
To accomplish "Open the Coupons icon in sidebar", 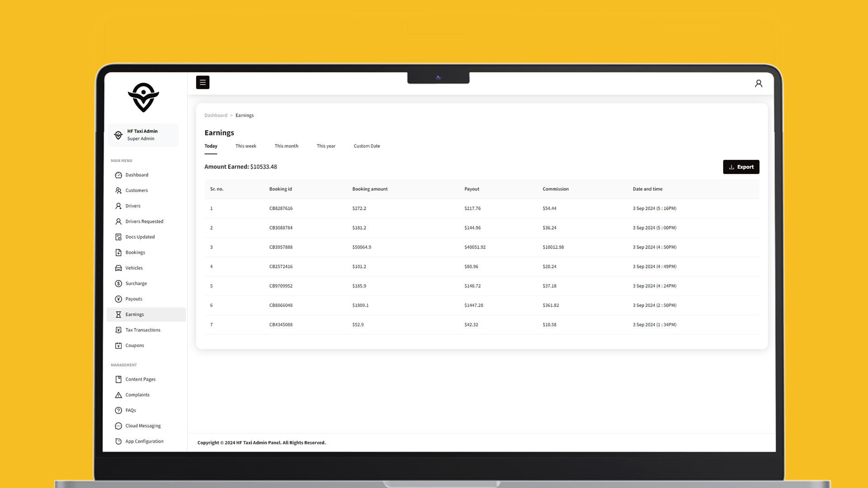I will [x=118, y=346].
